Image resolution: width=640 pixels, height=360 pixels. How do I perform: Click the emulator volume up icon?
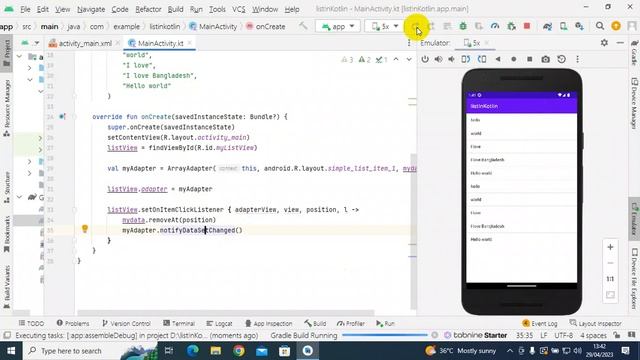pos(438,59)
